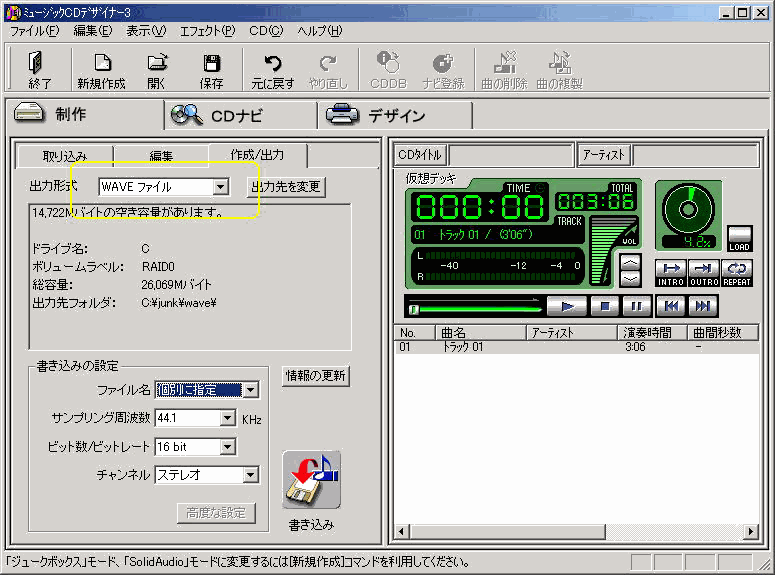Switch to the CDナビ tab
Screen dimensions: 775x575
(x=238, y=116)
